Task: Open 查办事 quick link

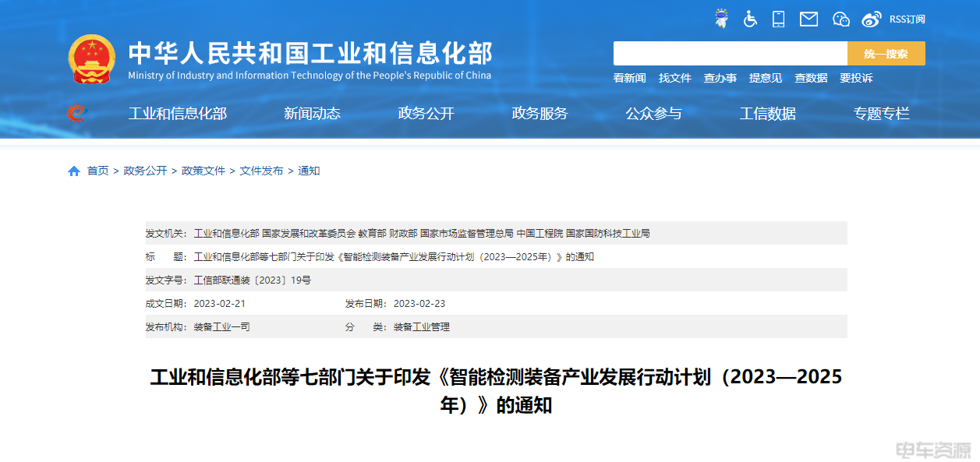Action: 720,78
